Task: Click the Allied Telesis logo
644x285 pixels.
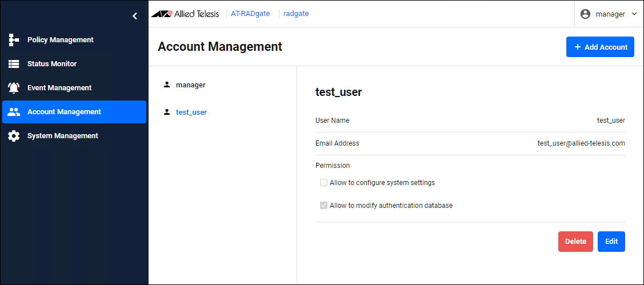Action: [185, 14]
